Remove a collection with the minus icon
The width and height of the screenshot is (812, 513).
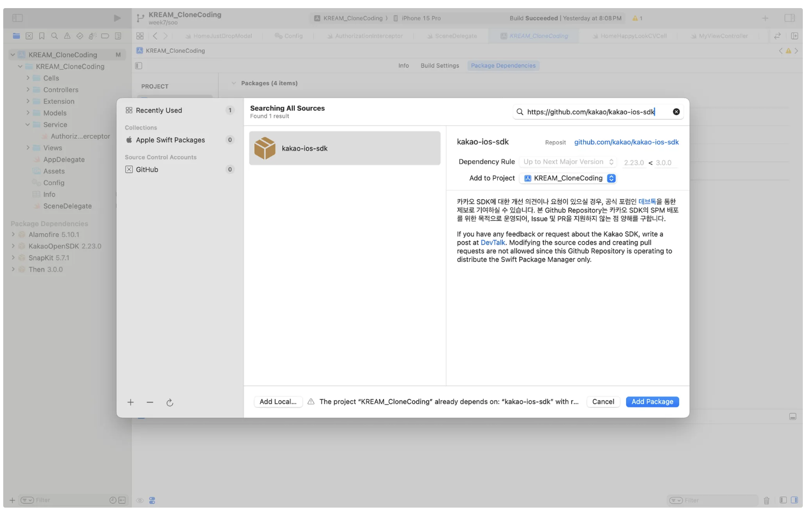click(150, 402)
